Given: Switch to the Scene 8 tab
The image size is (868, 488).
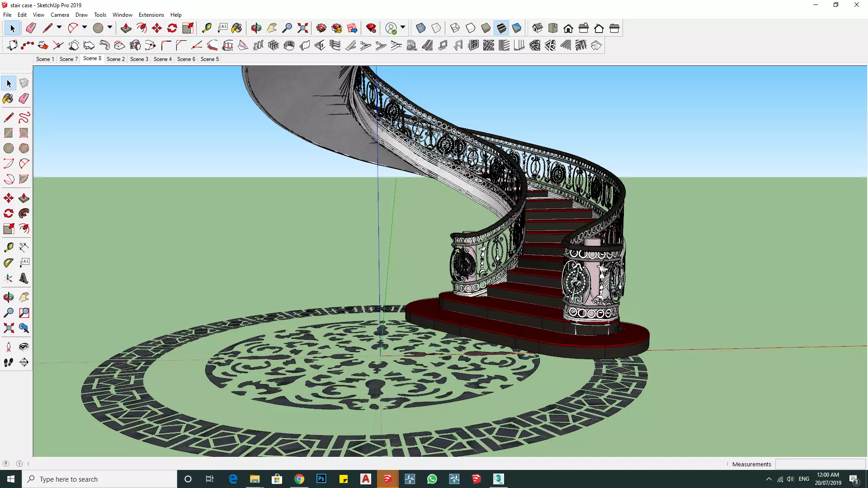Looking at the screenshot, I should pyautogui.click(x=92, y=58).
